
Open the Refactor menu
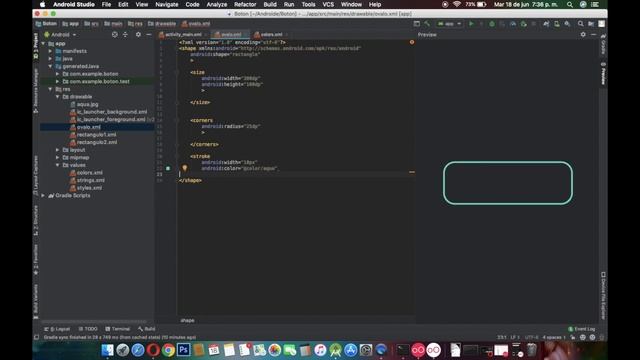pyautogui.click(x=245, y=4)
